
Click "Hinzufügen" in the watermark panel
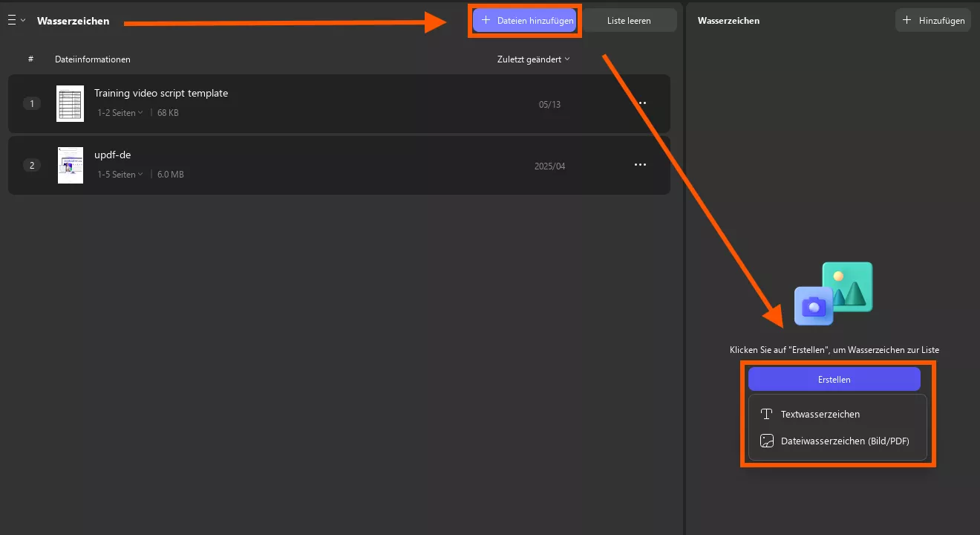click(x=933, y=21)
